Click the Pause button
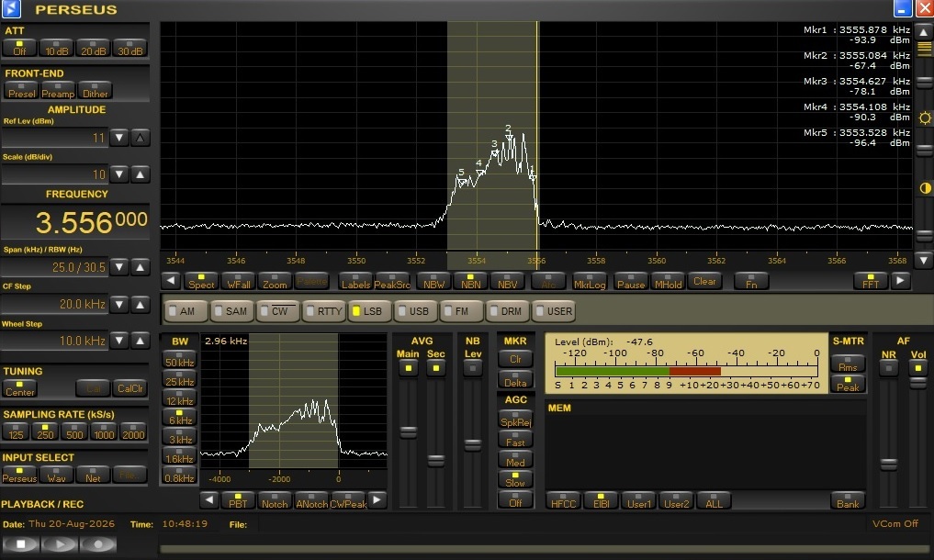 coord(631,281)
